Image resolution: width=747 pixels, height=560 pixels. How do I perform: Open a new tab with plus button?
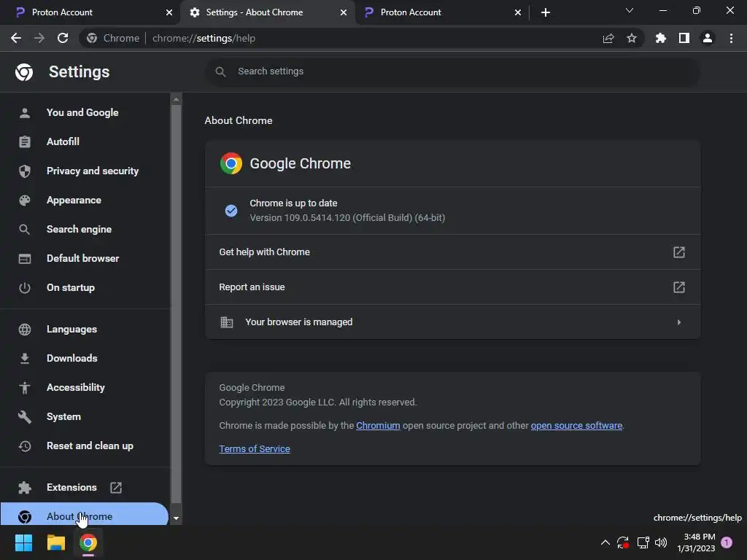[546, 12]
